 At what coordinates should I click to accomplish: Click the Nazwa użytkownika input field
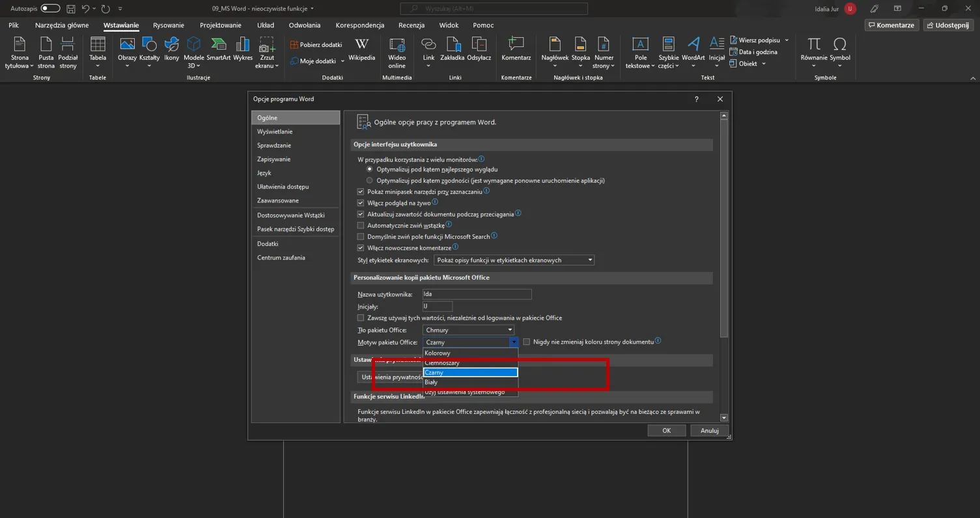pyautogui.click(x=477, y=294)
